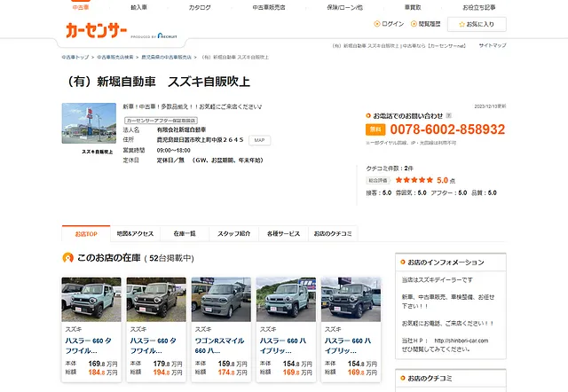Screen dimensions: 568x392
Task: Open the カタログ navigation item
Action: tap(200, 7)
